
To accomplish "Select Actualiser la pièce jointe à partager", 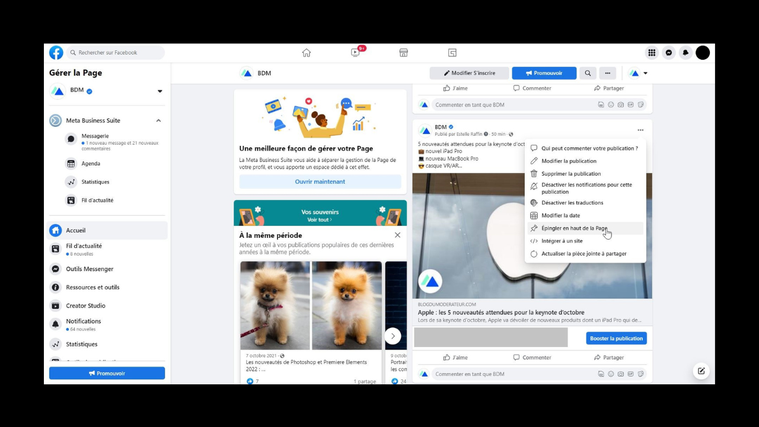I will coord(585,253).
